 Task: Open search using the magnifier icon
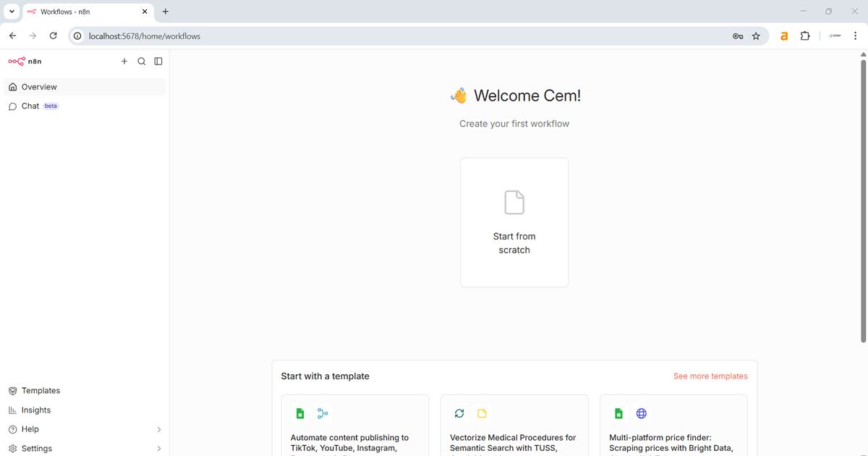point(141,62)
